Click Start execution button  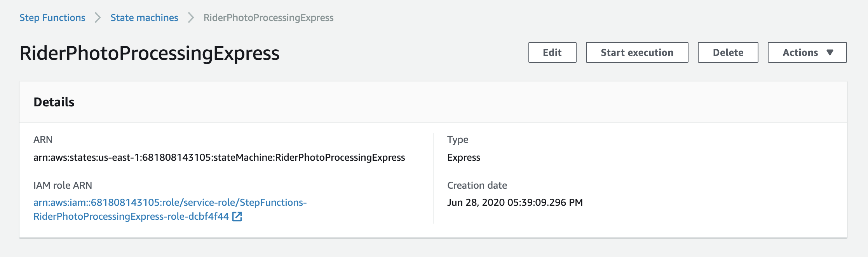pyautogui.click(x=637, y=52)
